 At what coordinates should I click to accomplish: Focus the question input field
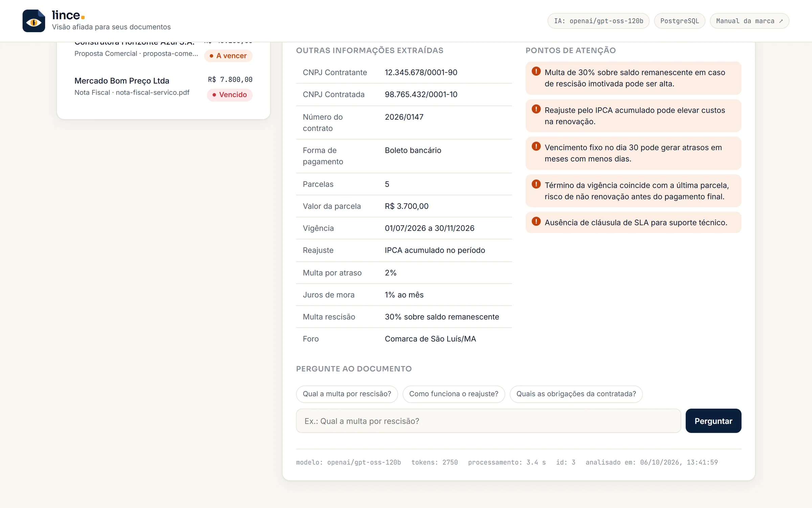pos(488,421)
